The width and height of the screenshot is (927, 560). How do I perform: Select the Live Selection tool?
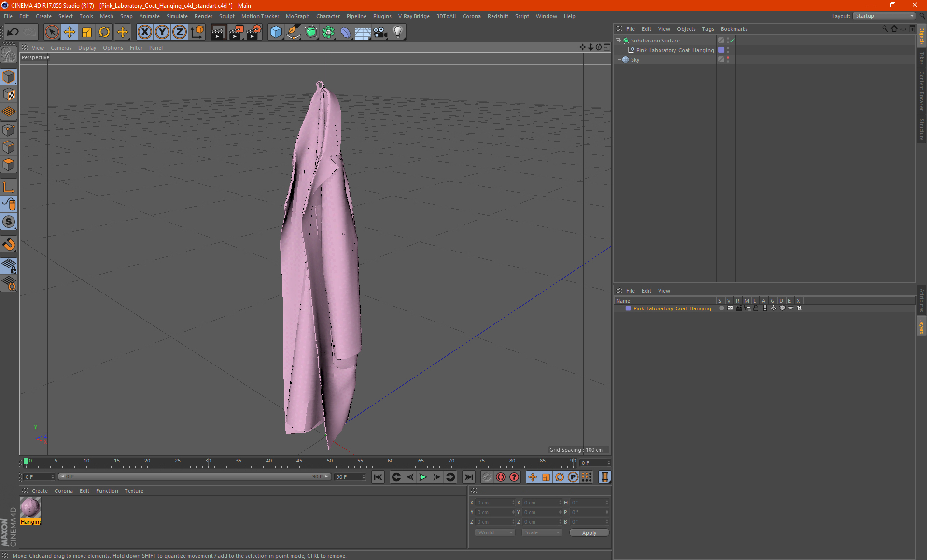(52, 32)
